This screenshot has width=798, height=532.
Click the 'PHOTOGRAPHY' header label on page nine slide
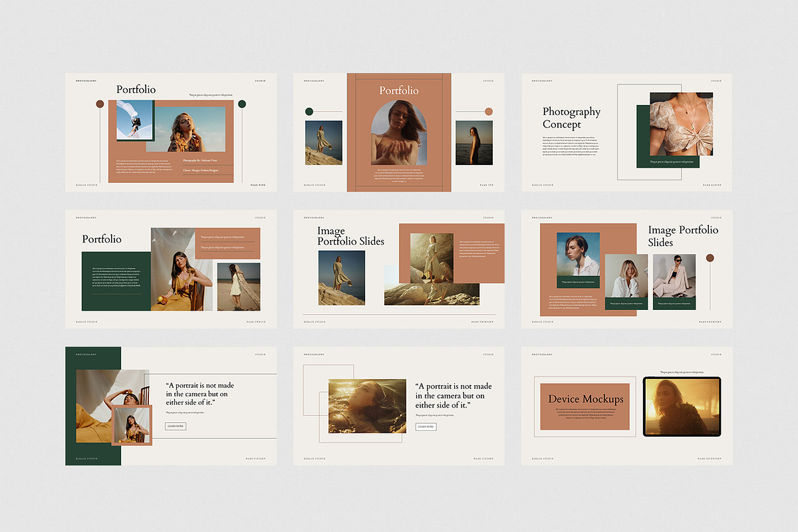tap(86, 81)
